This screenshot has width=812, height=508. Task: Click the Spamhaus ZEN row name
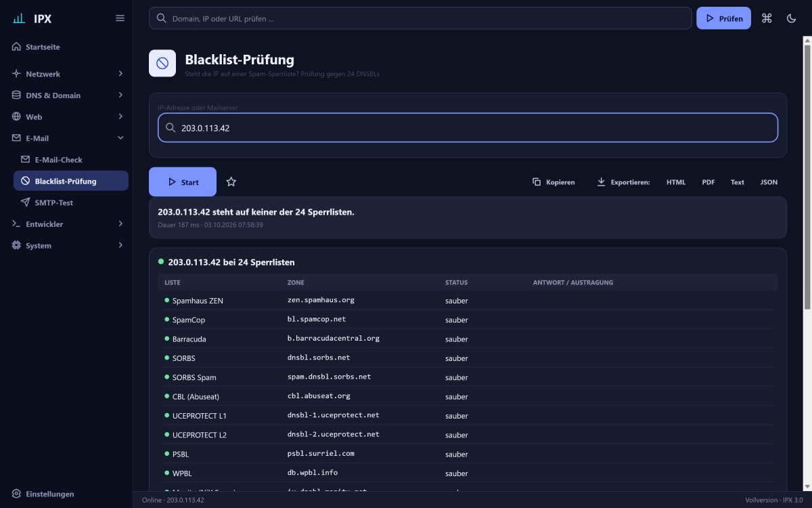(198, 301)
